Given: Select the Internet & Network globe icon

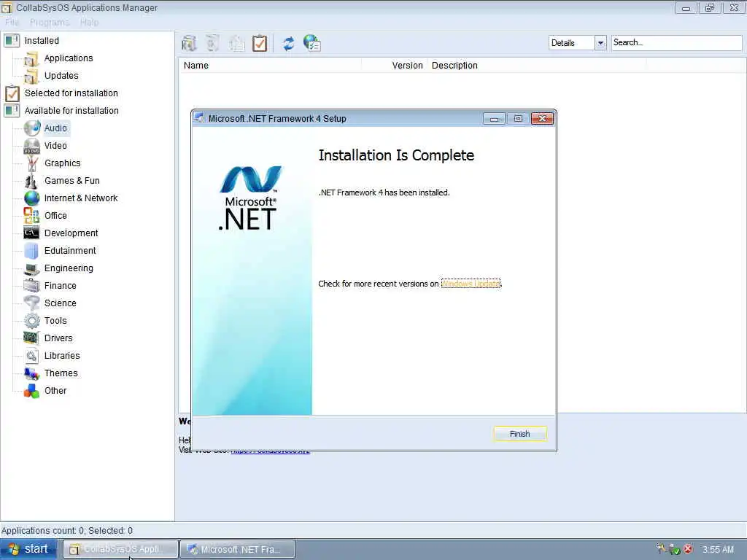Looking at the screenshot, I should (x=32, y=198).
